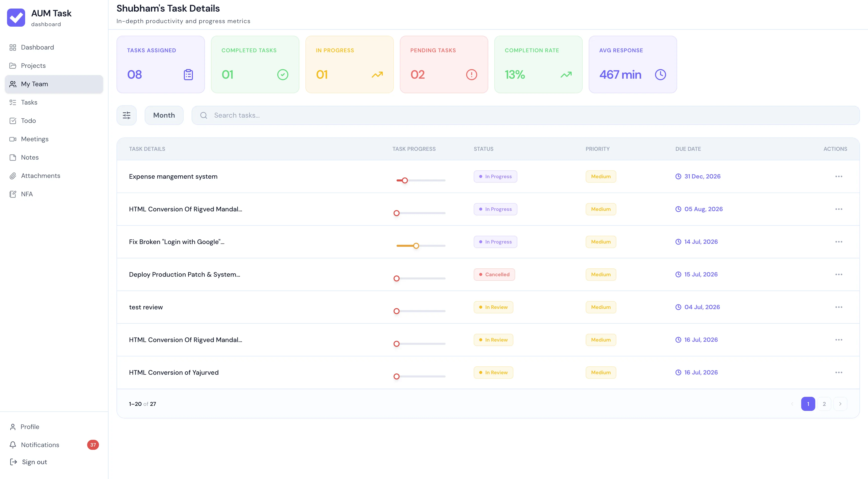
Task: Click the clock icon in Avg Response card
Action: [660, 74]
